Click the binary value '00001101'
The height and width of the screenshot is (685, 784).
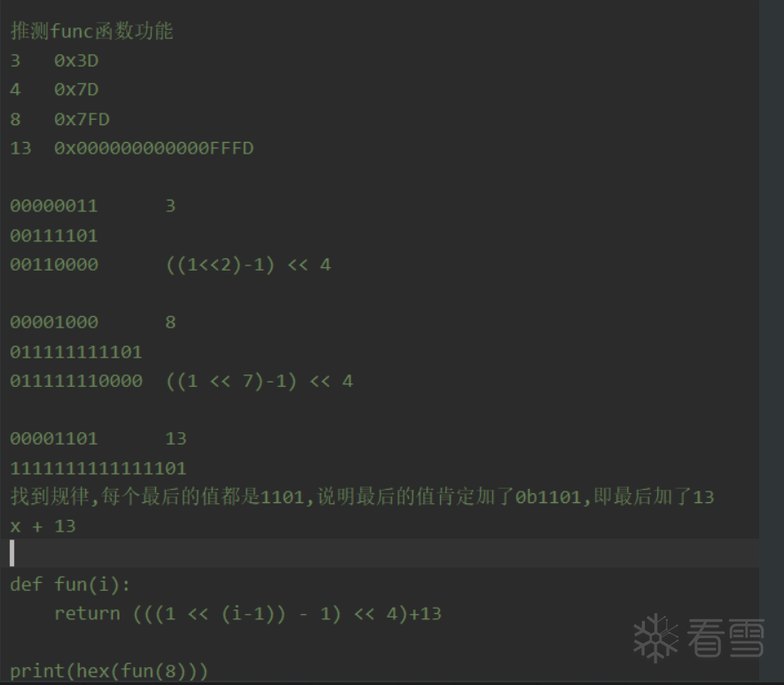pos(54,438)
